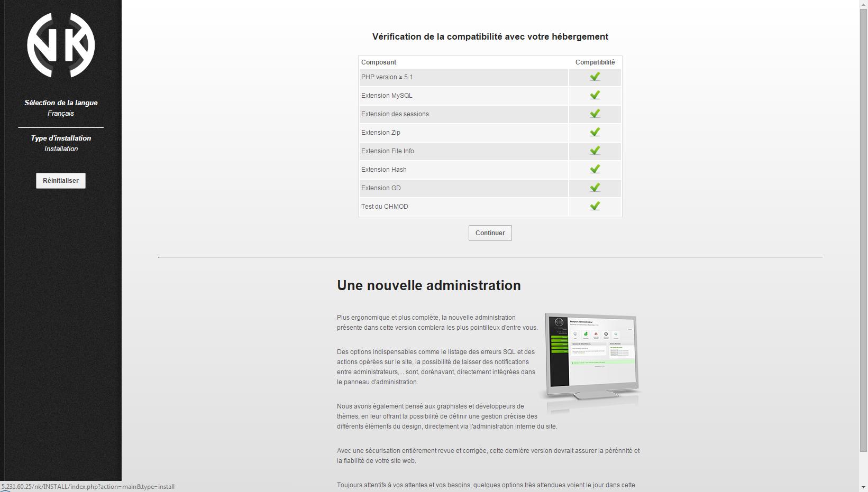
Task: Click the scrollbar down arrow
Action: (863, 487)
